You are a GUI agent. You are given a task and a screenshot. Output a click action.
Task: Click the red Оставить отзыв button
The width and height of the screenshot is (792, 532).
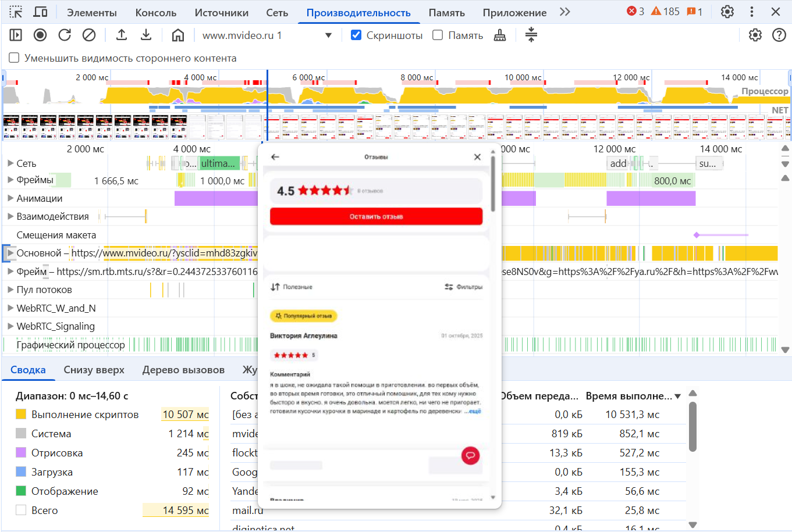pos(376,216)
